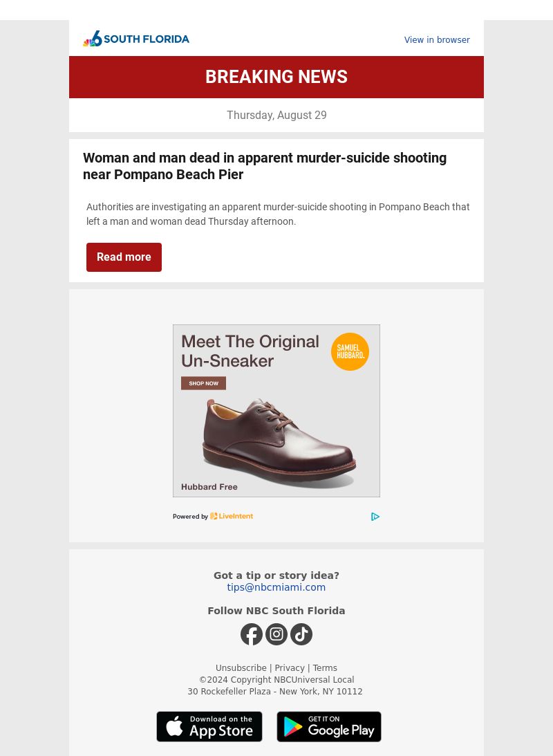Click the Meet The Original Un-Sneaker text
This screenshot has height=756, width=553.
pyautogui.click(x=250, y=351)
